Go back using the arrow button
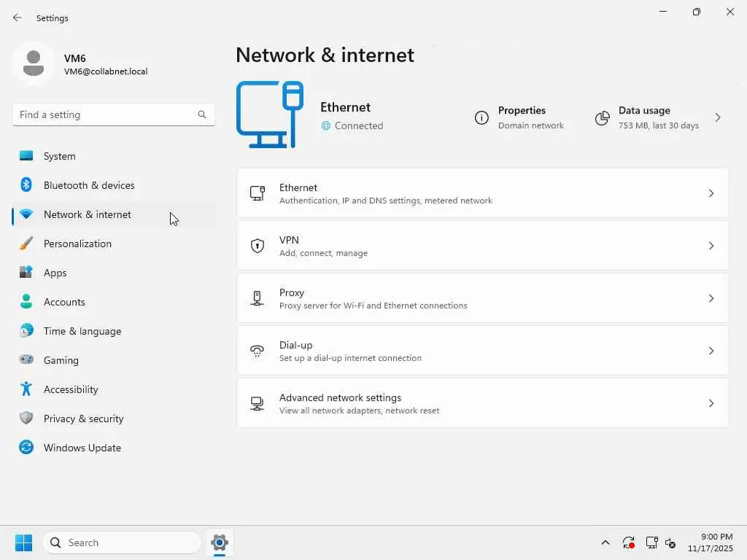Screen dimensions: 747x560 [x=18, y=17]
